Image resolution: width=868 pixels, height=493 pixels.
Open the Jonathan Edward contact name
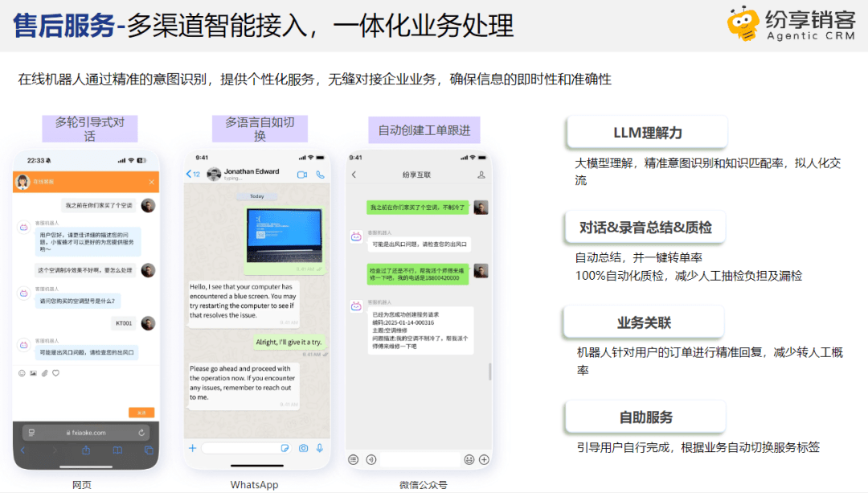[252, 171]
